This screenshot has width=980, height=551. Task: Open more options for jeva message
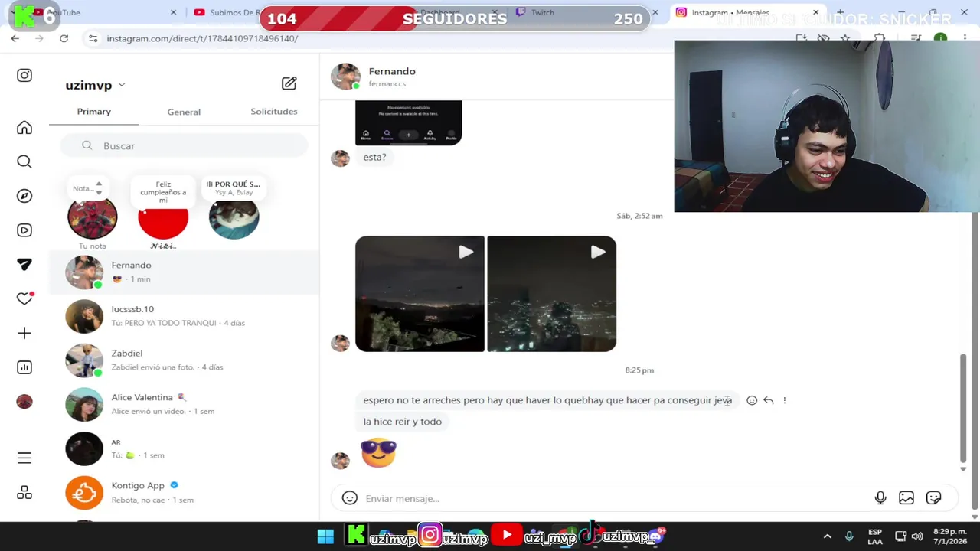pos(784,400)
